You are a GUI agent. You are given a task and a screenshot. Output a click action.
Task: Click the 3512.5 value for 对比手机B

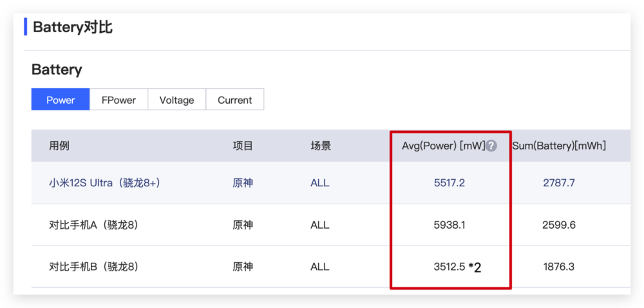pos(449,267)
